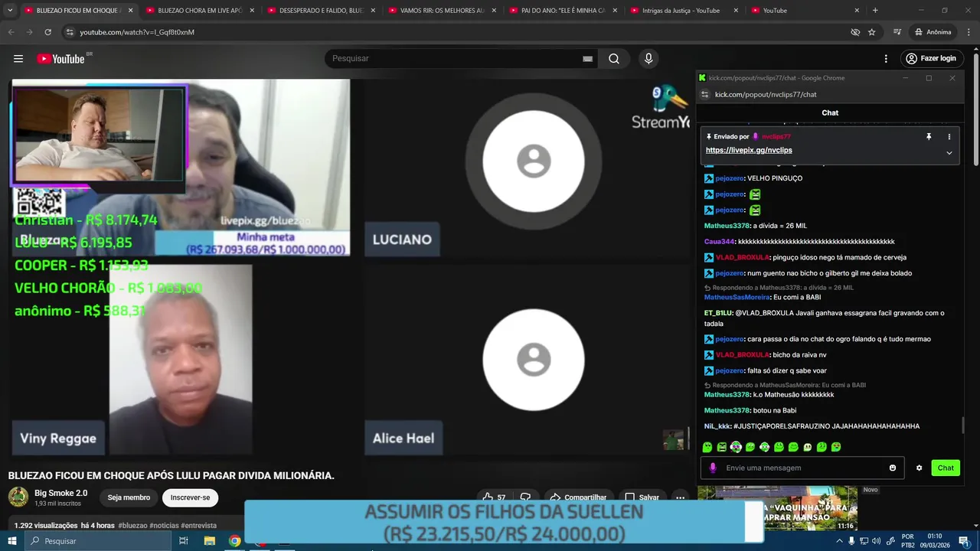Open keyboard language POR PTB2 indicator

pyautogui.click(x=907, y=541)
